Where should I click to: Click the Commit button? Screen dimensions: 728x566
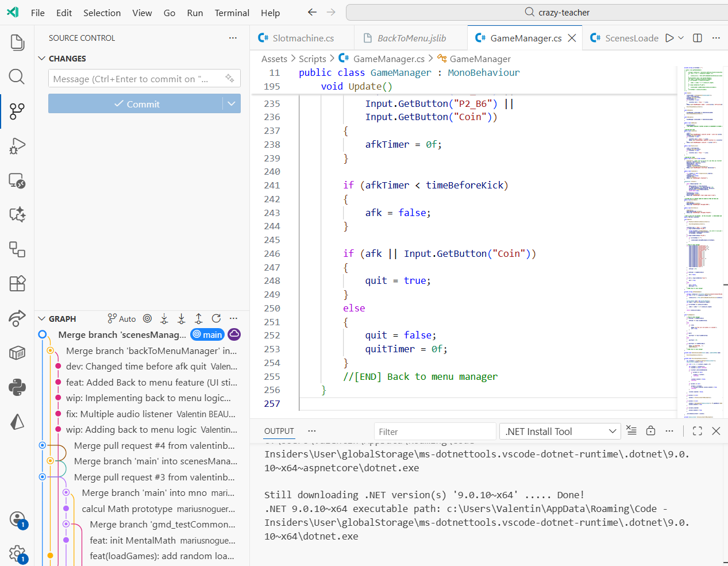click(x=136, y=104)
